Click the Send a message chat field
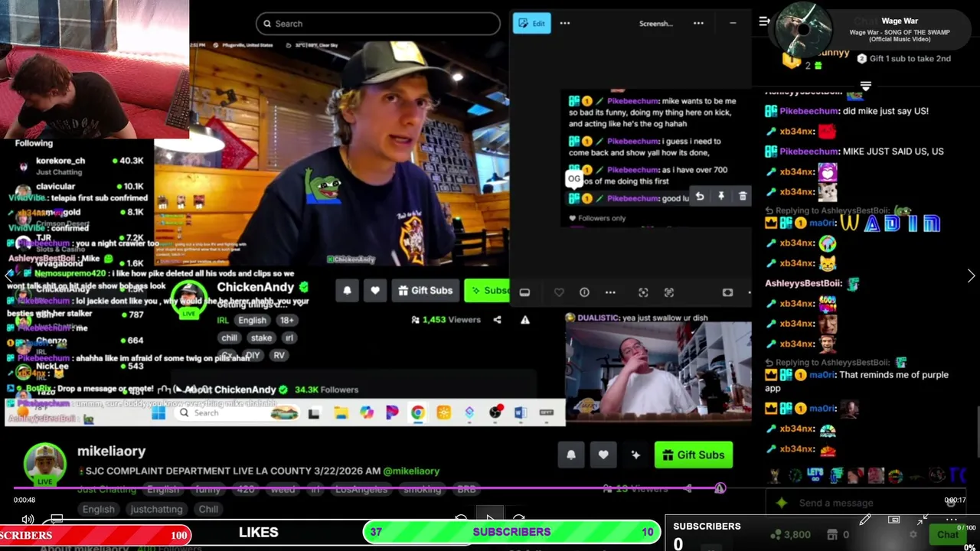980x551 pixels. tap(865, 503)
